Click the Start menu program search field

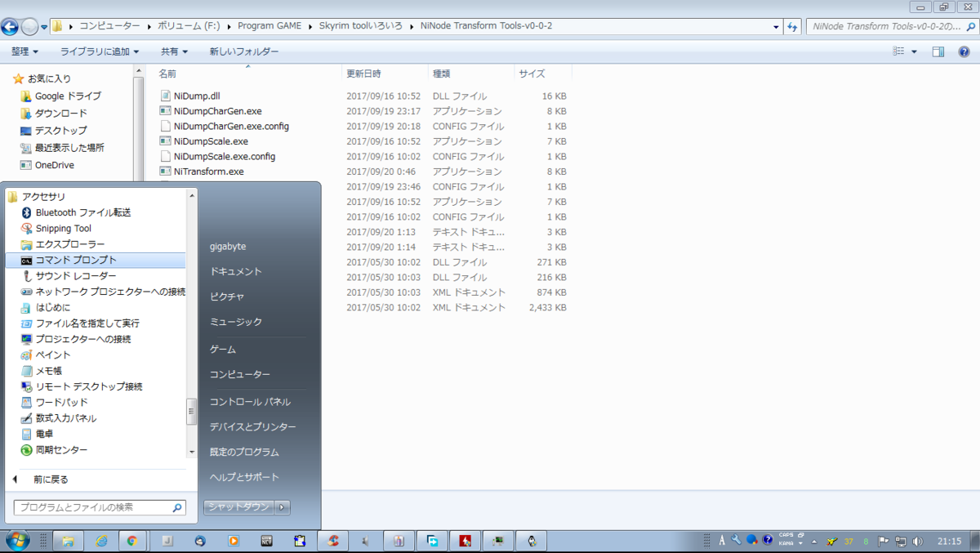tap(100, 507)
